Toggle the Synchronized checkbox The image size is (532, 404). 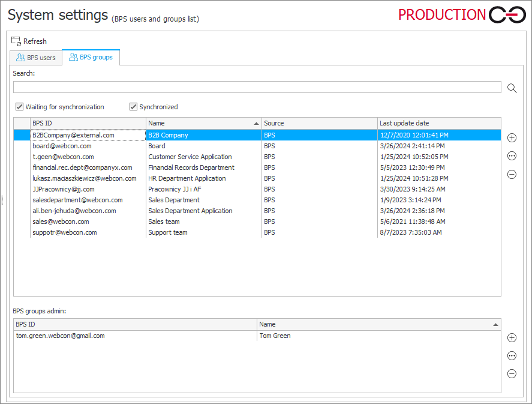[x=133, y=107]
